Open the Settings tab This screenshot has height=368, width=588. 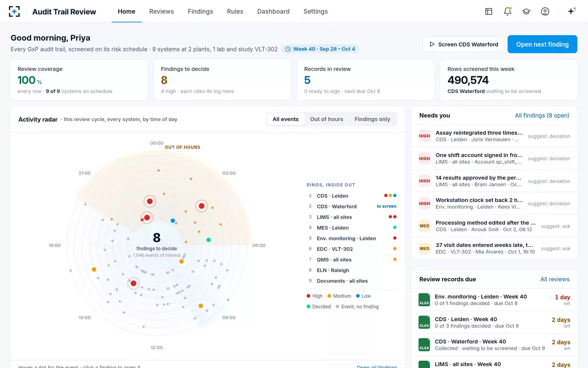click(316, 11)
